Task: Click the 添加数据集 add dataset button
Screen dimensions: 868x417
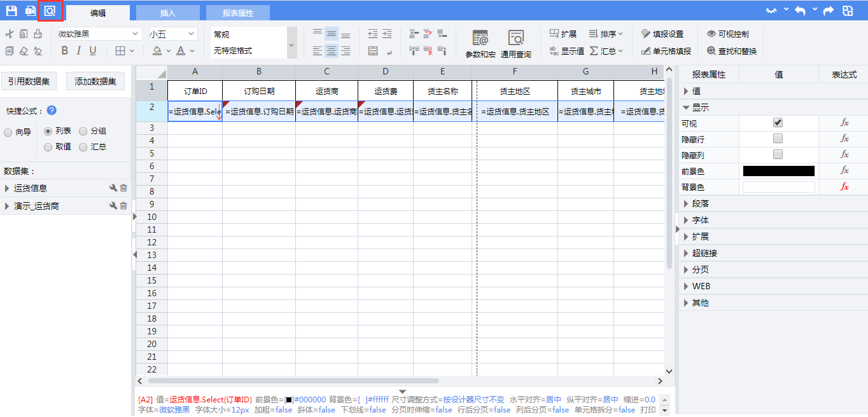Action: (x=95, y=81)
